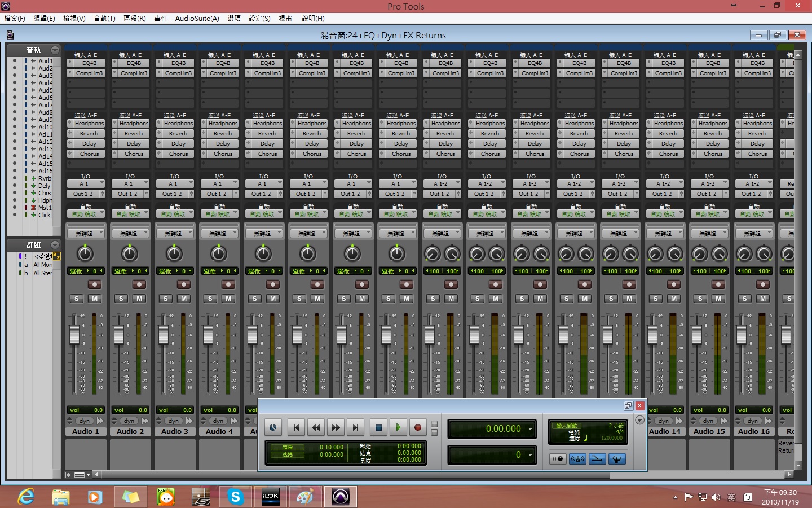
Task: Click the Audio 1 track name label
Action: pyautogui.click(x=86, y=431)
